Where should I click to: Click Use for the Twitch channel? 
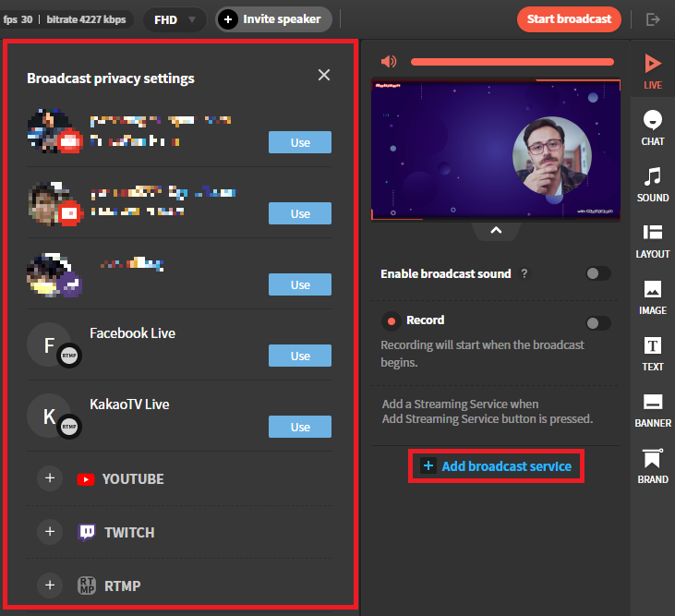click(300, 284)
